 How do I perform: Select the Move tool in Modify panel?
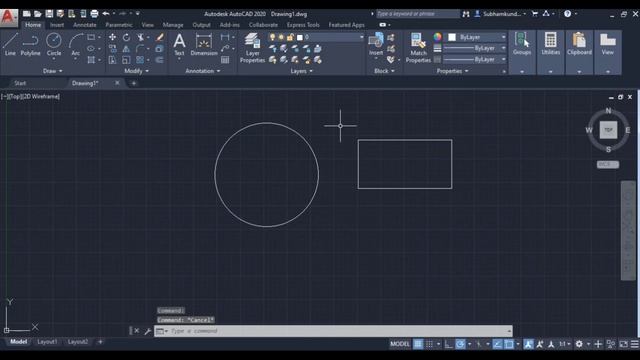[112, 37]
